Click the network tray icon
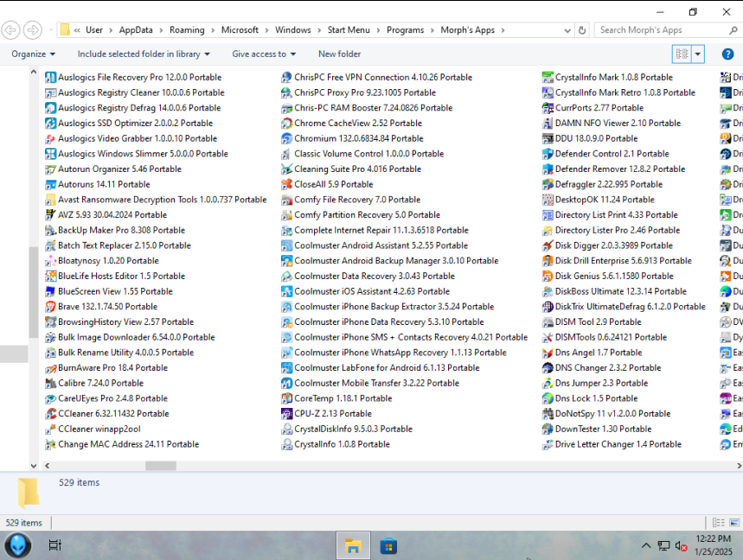This screenshot has height=560, width=743. pos(663,546)
